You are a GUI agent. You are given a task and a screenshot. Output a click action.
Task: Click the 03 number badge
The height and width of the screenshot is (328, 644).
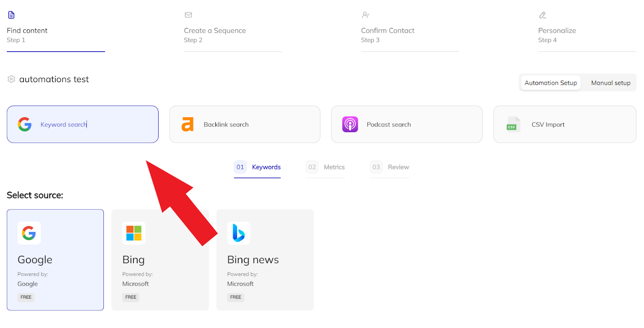(376, 167)
